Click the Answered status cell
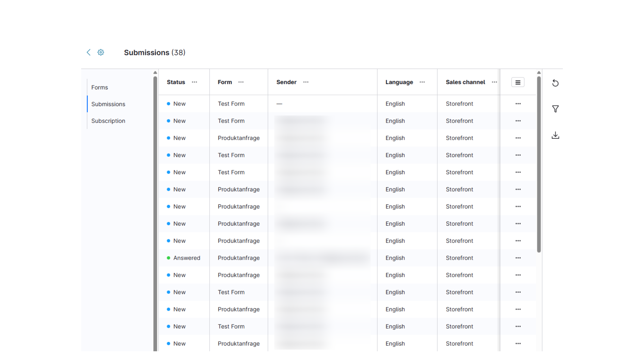Viewport: 644px width, 362px height. [184, 258]
